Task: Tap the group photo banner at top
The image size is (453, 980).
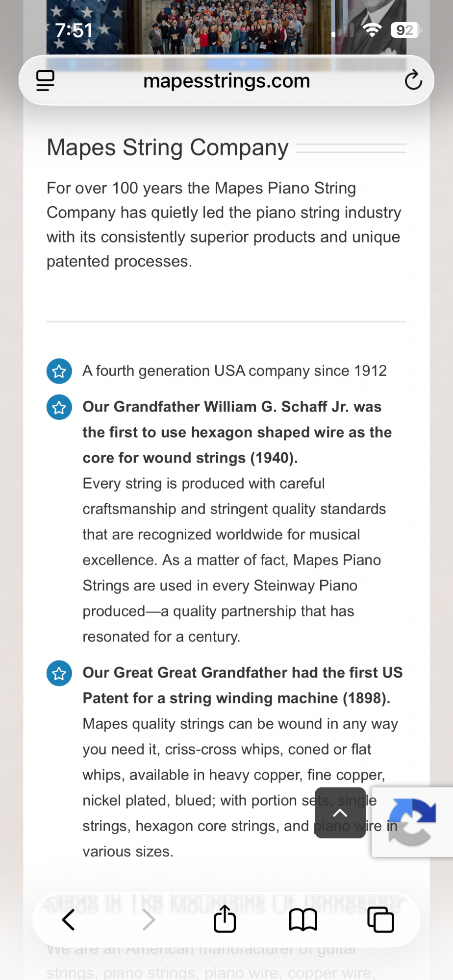Action: point(226,27)
